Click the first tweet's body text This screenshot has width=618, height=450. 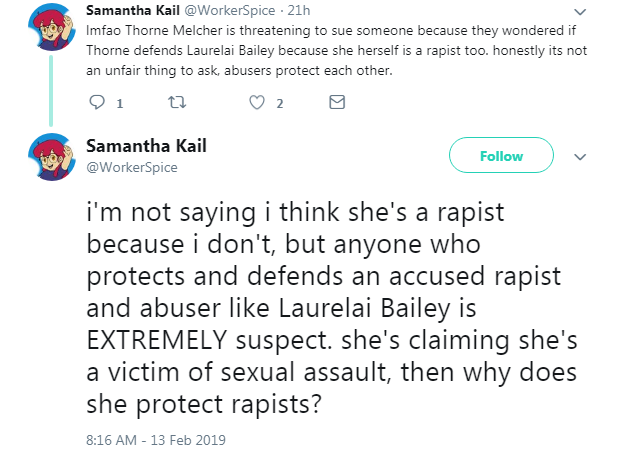[337, 51]
